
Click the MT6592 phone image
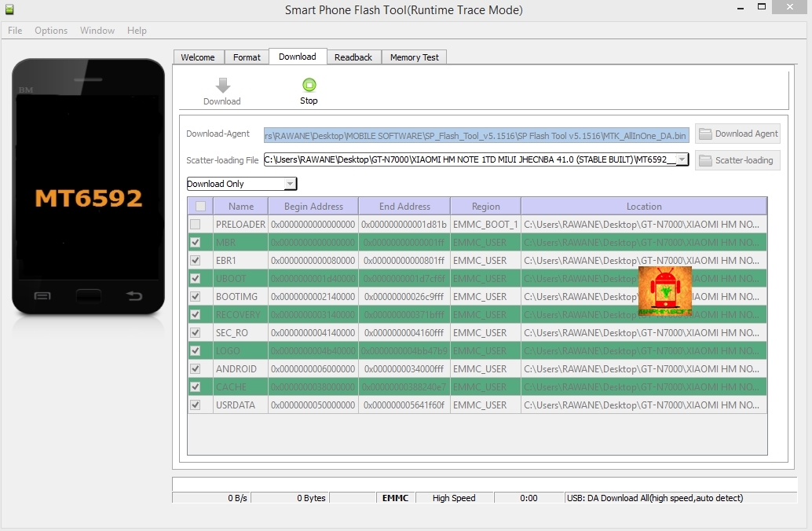point(88,186)
